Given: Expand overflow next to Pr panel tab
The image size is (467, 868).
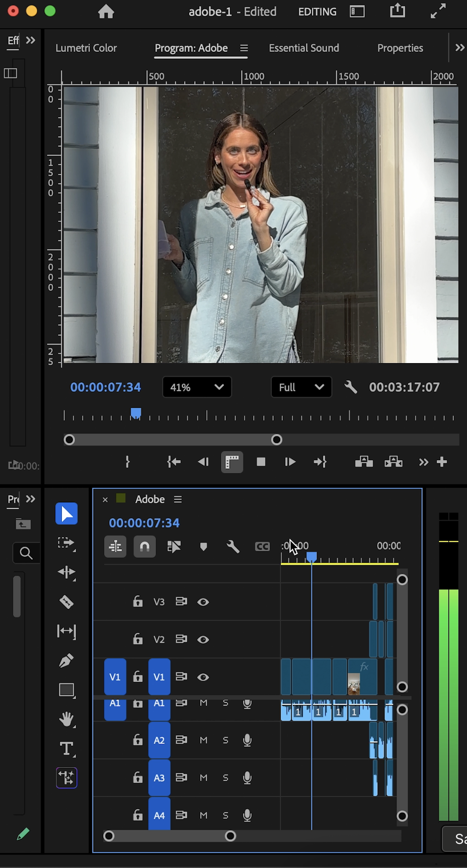Looking at the screenshot, I should (x=31, y=499).
